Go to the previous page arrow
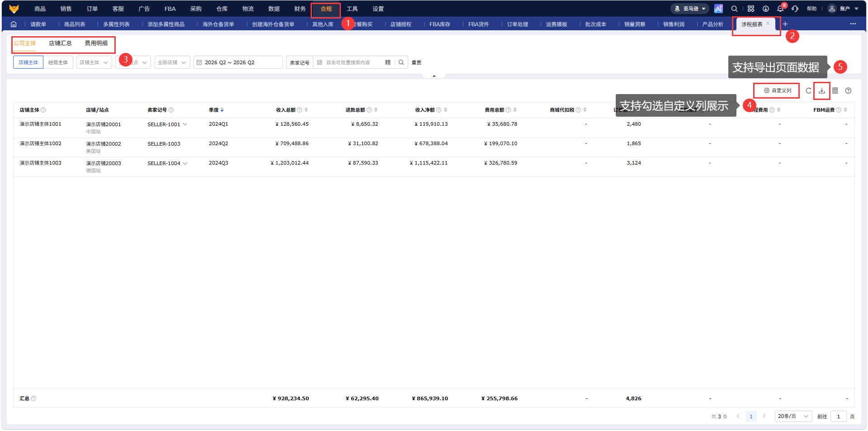 738,416
